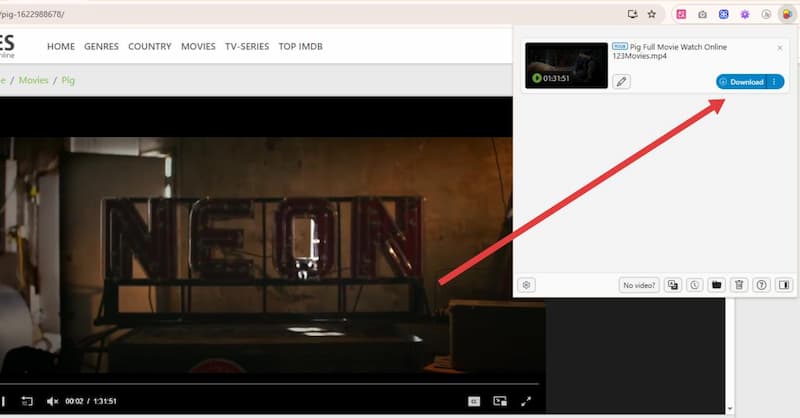Click the No video? button
The image size is (800, 418).
[639, 285]
